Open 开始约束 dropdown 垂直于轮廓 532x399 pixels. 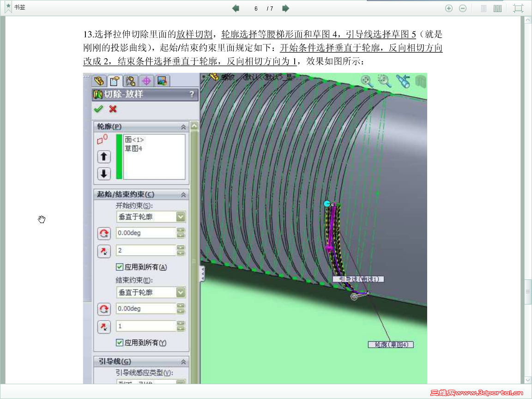[151, 217]
